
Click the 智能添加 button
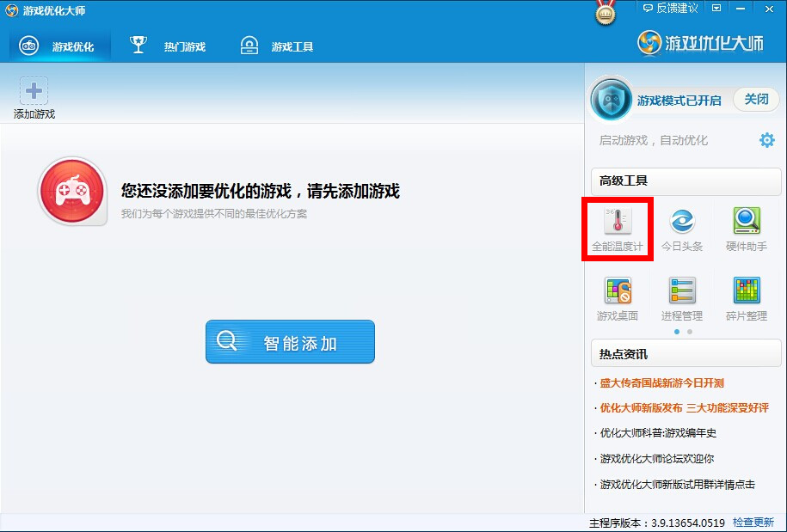[290, 341]
